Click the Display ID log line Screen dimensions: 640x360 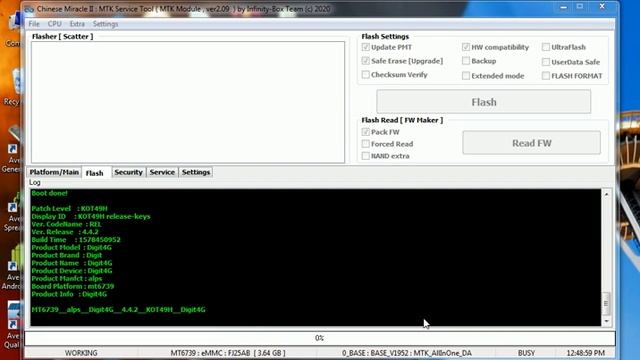(91, 216)
